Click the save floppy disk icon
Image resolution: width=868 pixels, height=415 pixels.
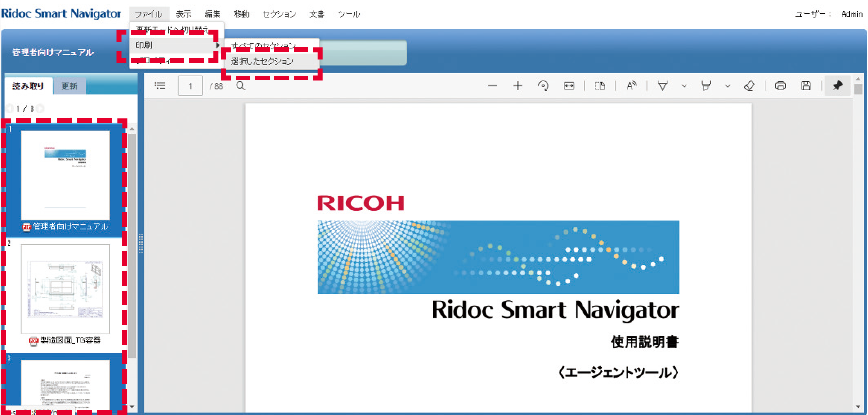(806, 86)
